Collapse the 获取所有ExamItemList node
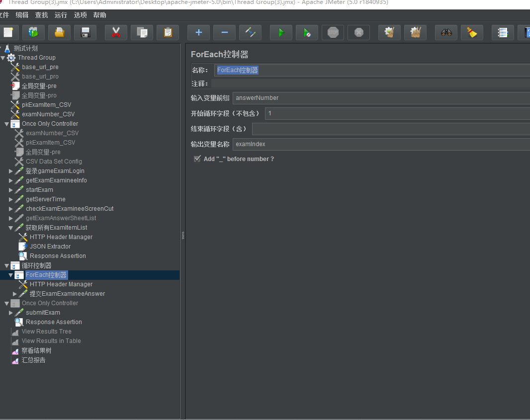The height and width of the screenshot is (420, 530). [x=11, y=228]
